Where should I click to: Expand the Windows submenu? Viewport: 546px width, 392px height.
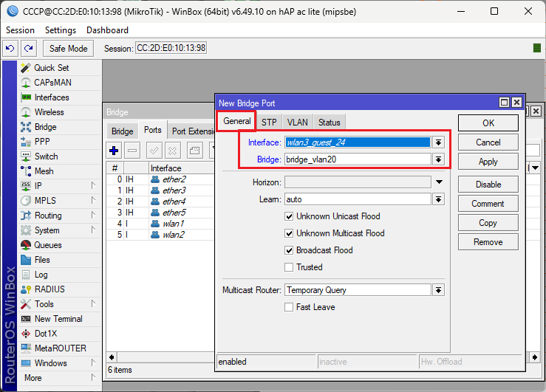(x=93, y=362)
